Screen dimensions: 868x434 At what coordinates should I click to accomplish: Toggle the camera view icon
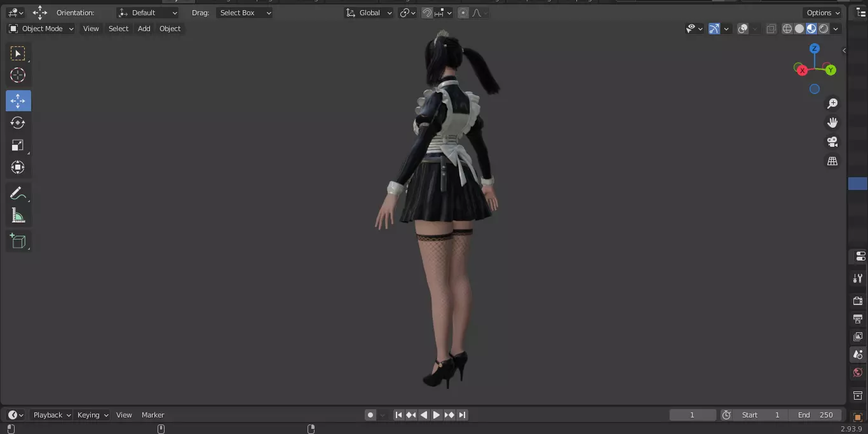(x=832, y=142)
